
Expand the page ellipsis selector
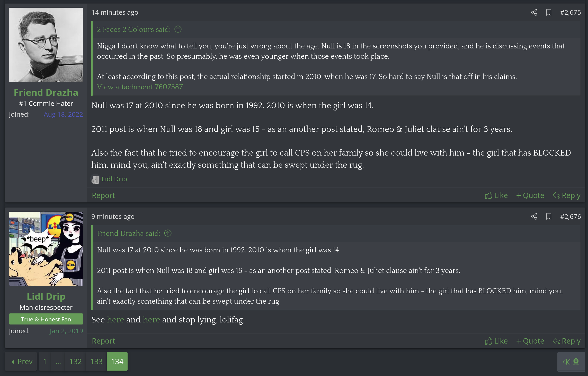pos(58,361)
